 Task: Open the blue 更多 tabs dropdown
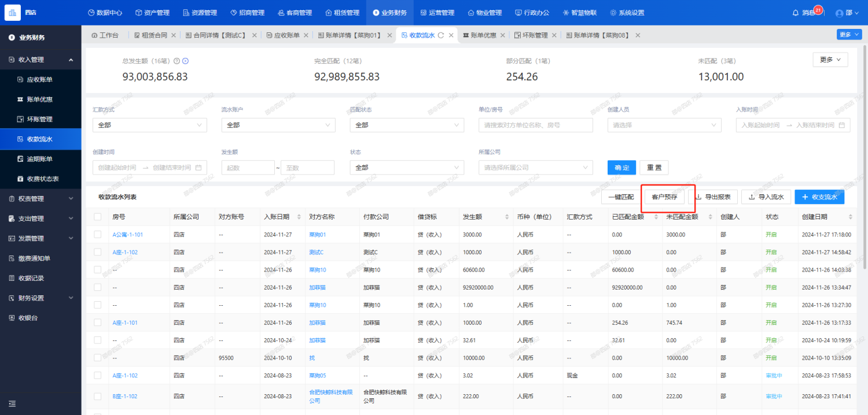coord(849,35)
